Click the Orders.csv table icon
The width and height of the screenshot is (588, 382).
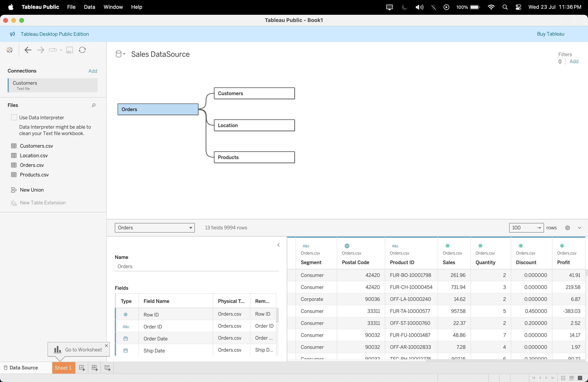tap(14, 165)
